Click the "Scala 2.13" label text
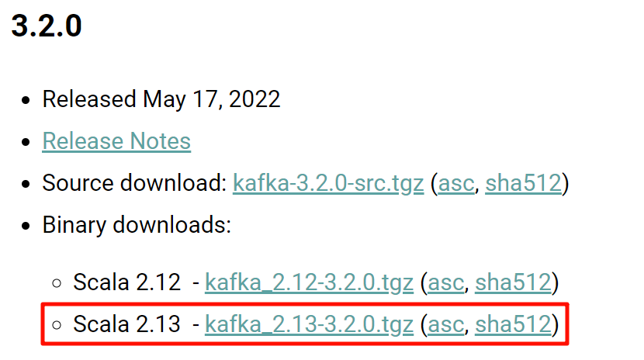Image resolution: width=644 pixels, height=360 pixels. pyautogui.click(x=126, y=324)
